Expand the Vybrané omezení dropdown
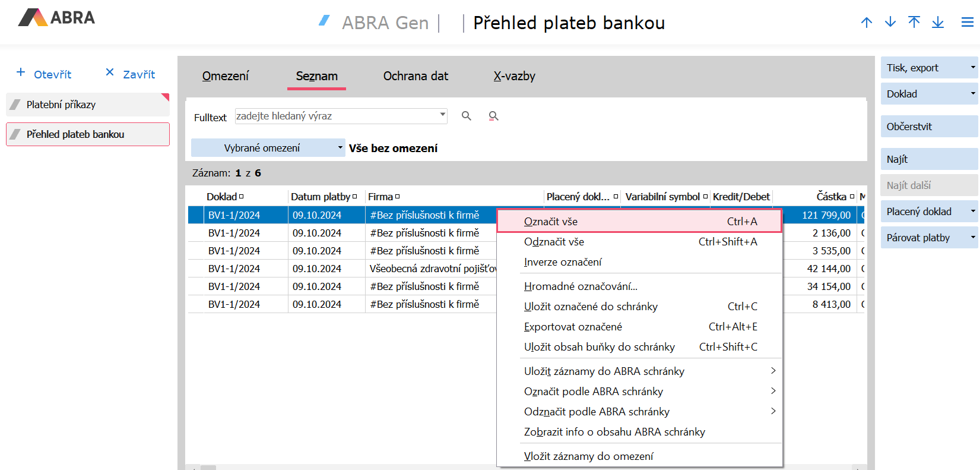Viewport: 980px width, 470px height. coord(340,148)
